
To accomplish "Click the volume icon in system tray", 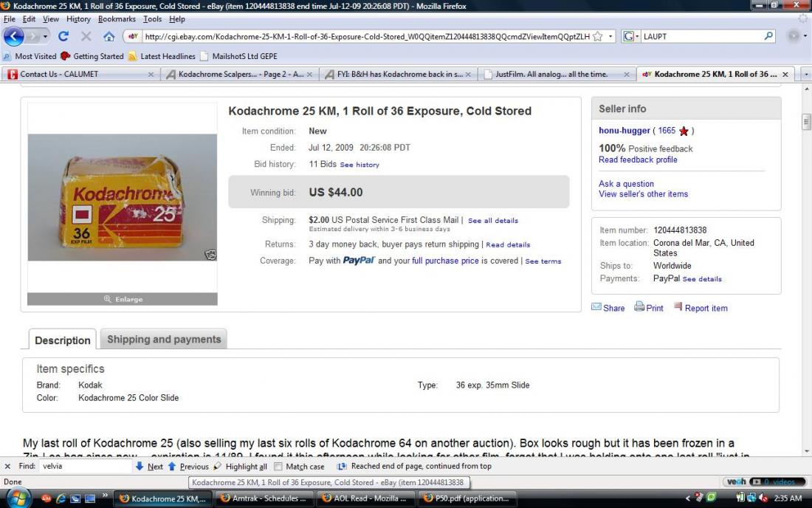I will [763, 498].
